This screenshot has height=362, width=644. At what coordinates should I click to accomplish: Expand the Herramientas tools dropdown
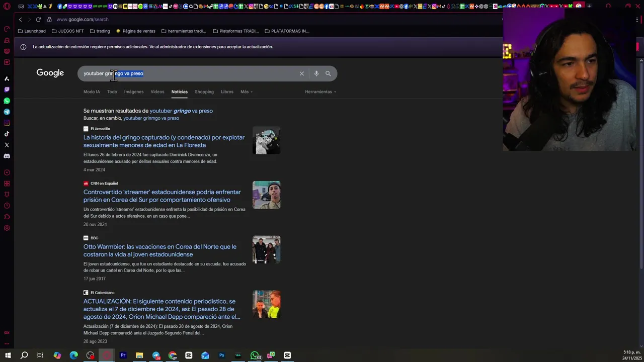(x=320, y=92)
